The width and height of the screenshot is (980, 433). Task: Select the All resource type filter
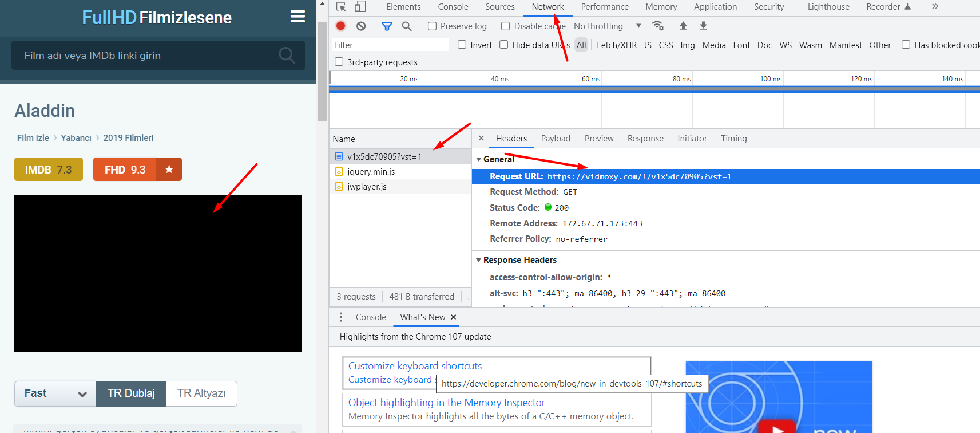(x=581, y=45)
